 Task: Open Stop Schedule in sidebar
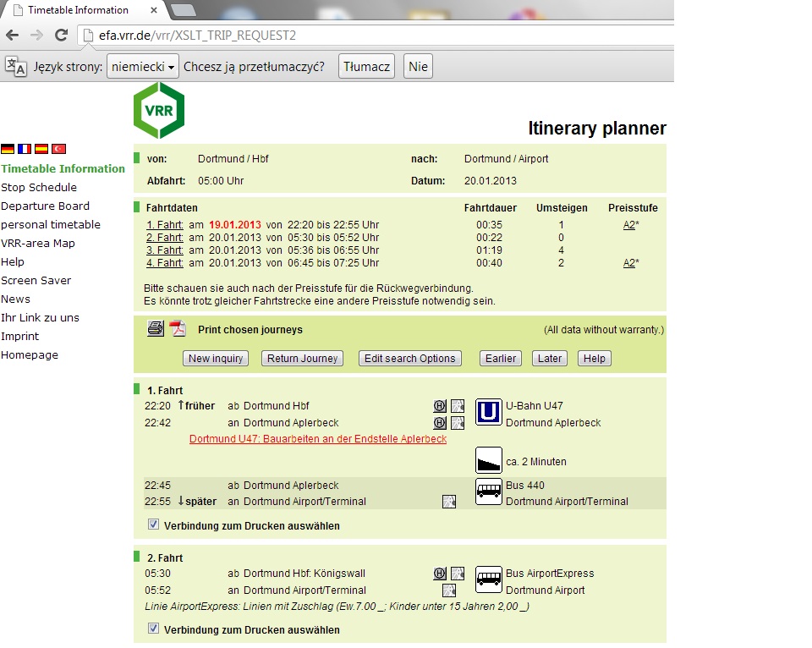point(39,187)
